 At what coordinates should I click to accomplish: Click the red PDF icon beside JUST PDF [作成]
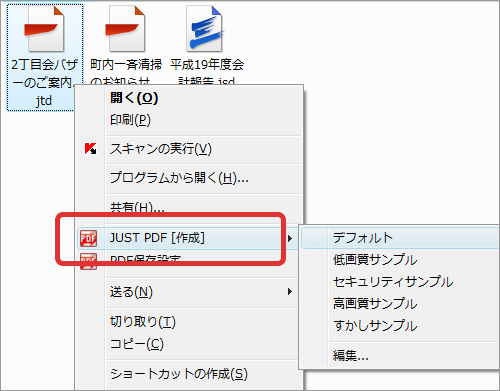88,238
